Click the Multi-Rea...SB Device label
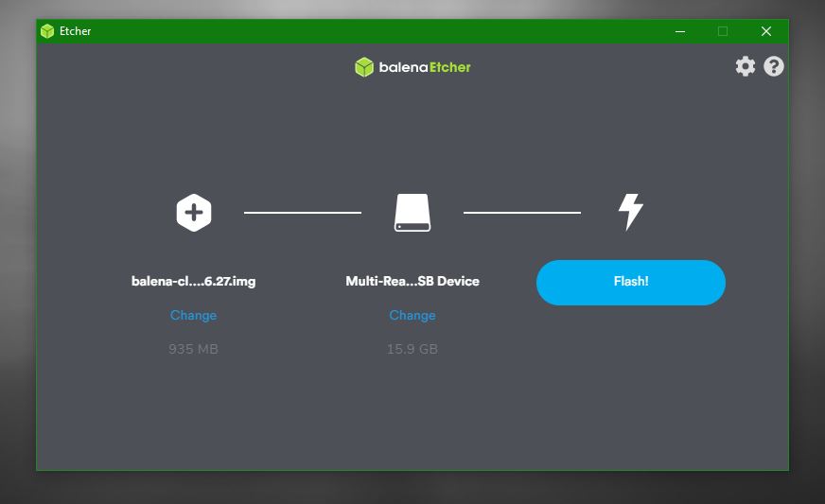 click(x=412, y=282)
